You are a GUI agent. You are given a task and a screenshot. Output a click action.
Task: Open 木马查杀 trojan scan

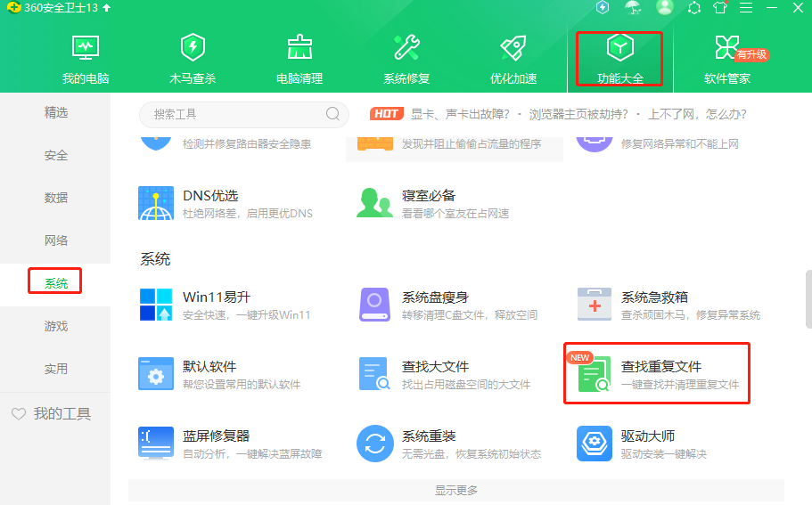[x=193, y=60]
